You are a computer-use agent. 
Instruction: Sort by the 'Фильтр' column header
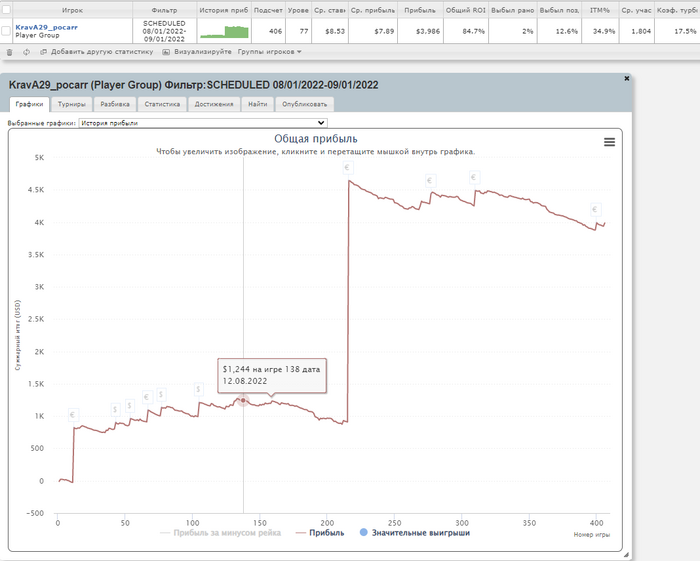pyautogui.click(x=164, y=10)
